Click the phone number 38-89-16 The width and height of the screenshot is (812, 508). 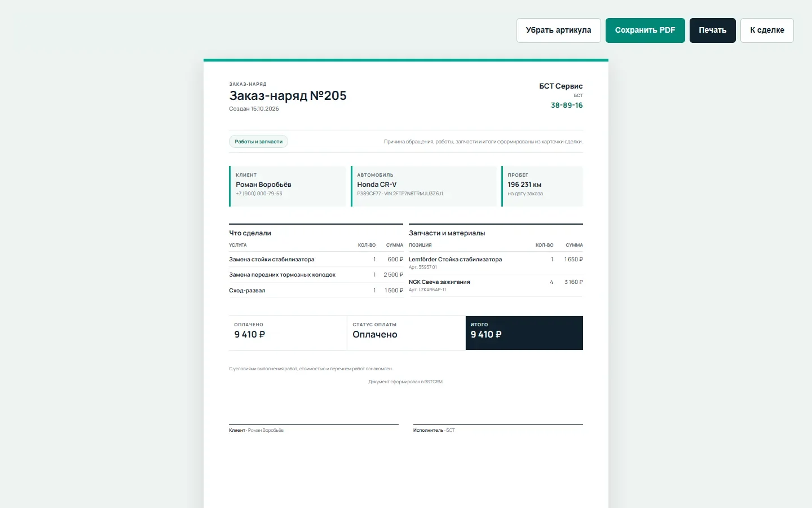[567, 106]
